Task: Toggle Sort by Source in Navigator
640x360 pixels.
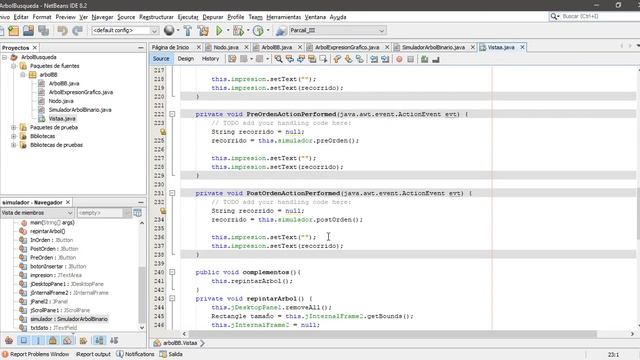Action: tap(114, 340)
